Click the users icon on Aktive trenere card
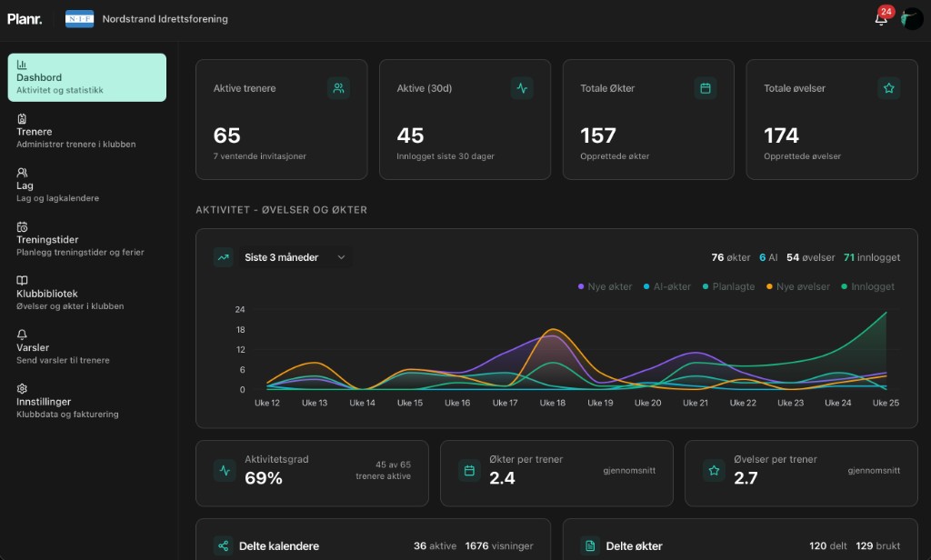This screenshot has height=560, width=931. pos(338,88)
